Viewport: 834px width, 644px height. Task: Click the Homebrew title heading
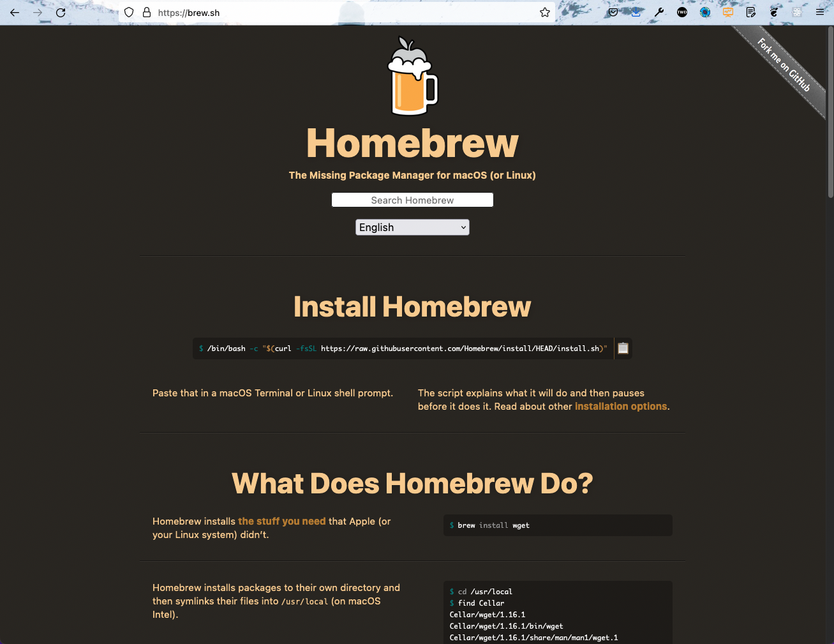tap(412, 143)
